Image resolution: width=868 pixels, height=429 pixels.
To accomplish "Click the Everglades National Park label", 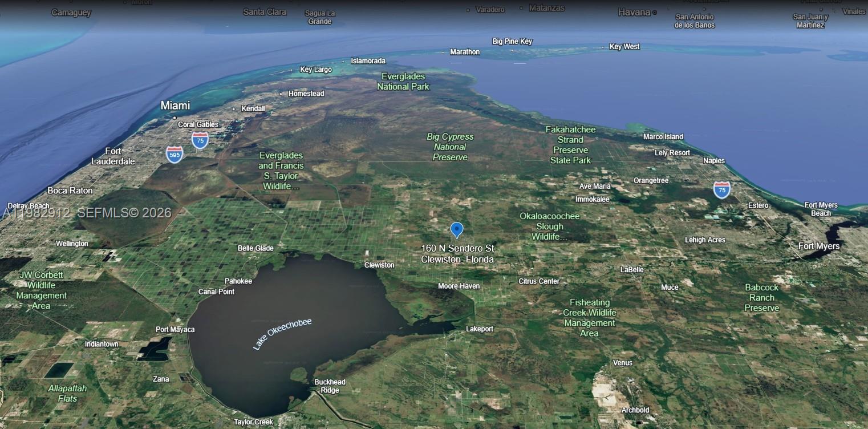I will coord(403,82).
